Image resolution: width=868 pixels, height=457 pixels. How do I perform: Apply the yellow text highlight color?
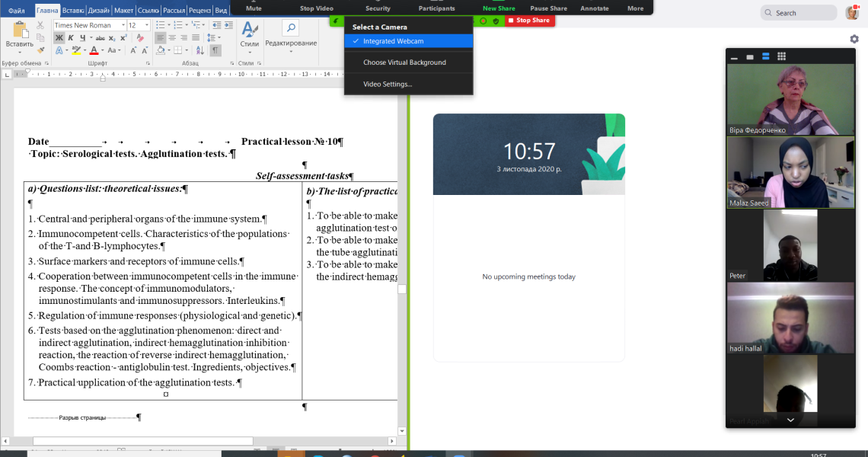[x=76, y=50]
